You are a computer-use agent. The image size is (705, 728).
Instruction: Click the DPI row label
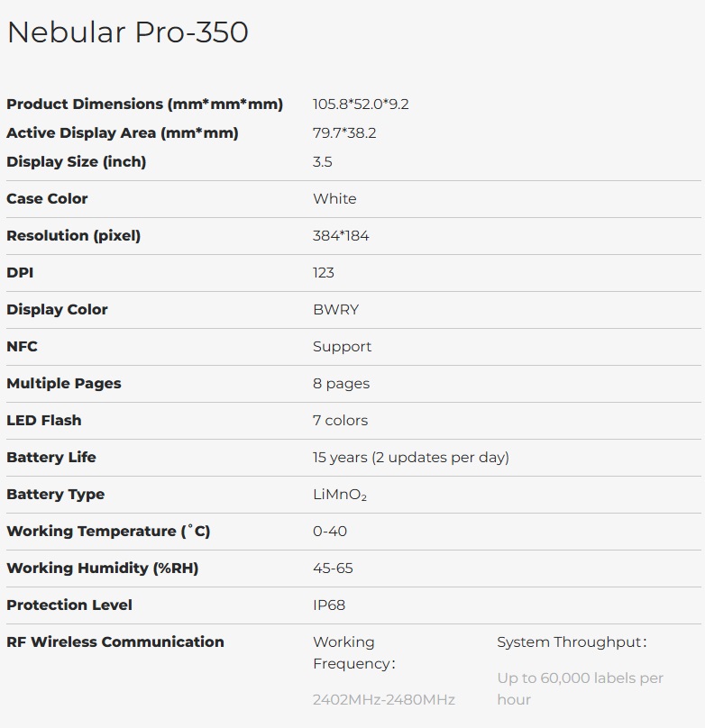click(x=20, y=272)
